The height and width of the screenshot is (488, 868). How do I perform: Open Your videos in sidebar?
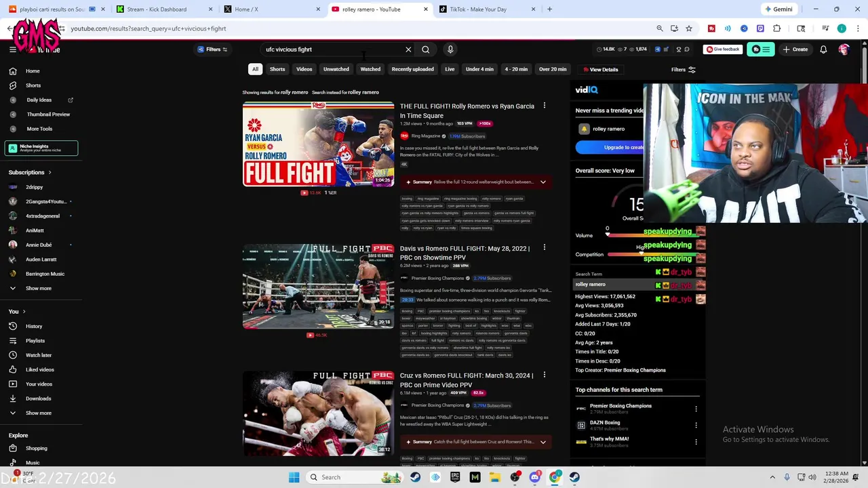coord(39,384)
